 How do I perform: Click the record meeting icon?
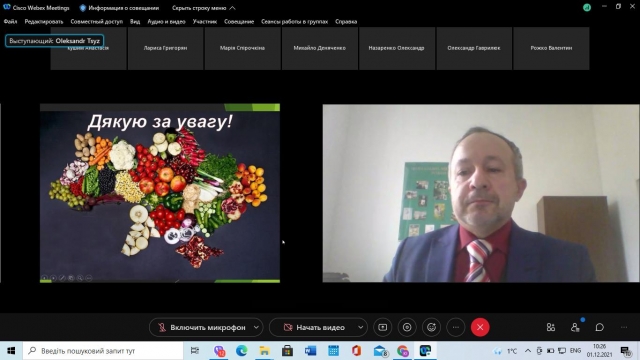[x=407, y=327]
